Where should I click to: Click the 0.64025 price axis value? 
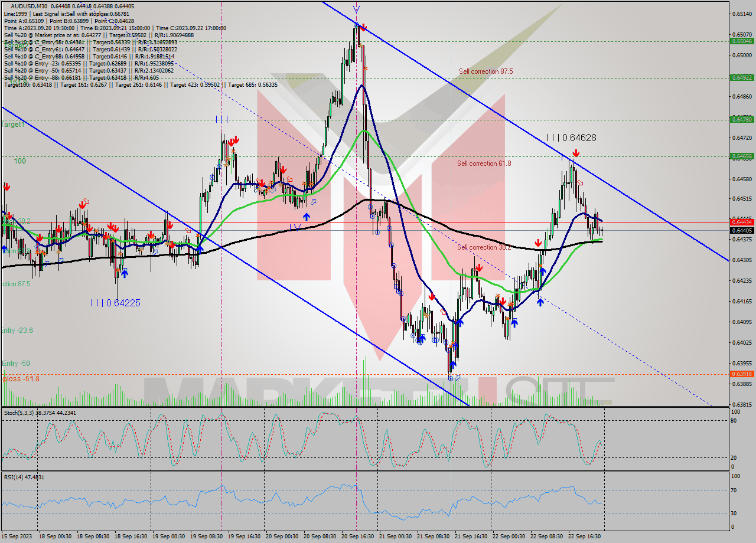(742, 343)
